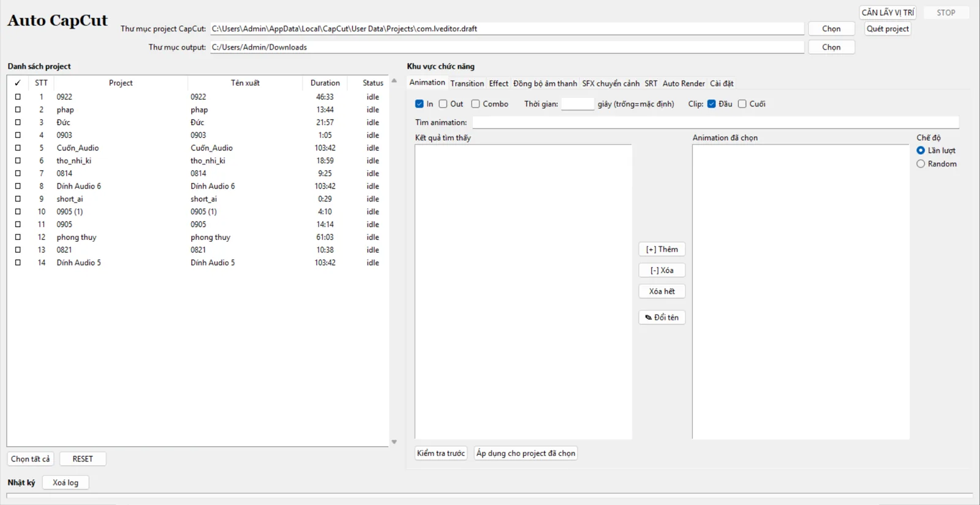
Task: Switch to the Transition tab
Action: pos(467,83)
